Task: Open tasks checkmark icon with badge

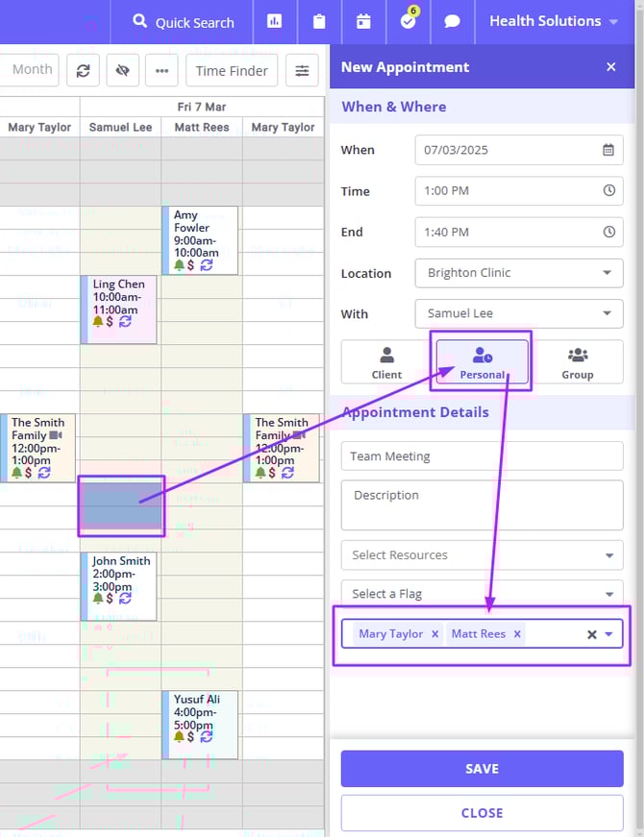Action: click(408, 21)
